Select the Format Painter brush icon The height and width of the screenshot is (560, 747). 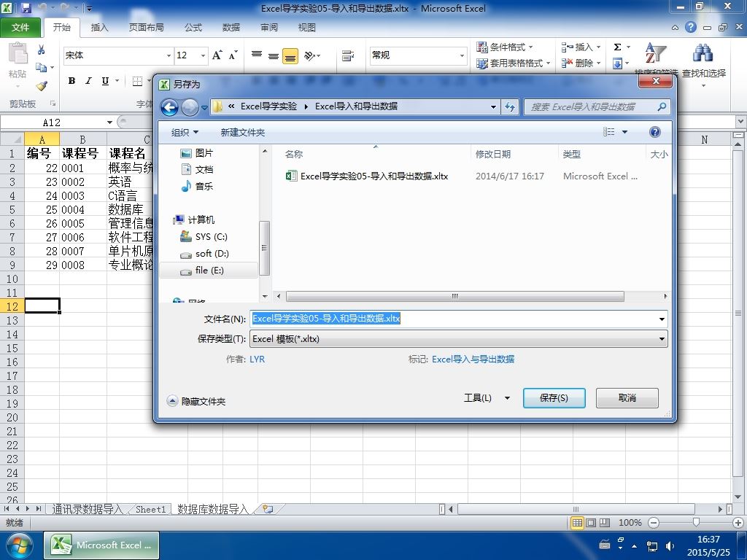[42, 86]
